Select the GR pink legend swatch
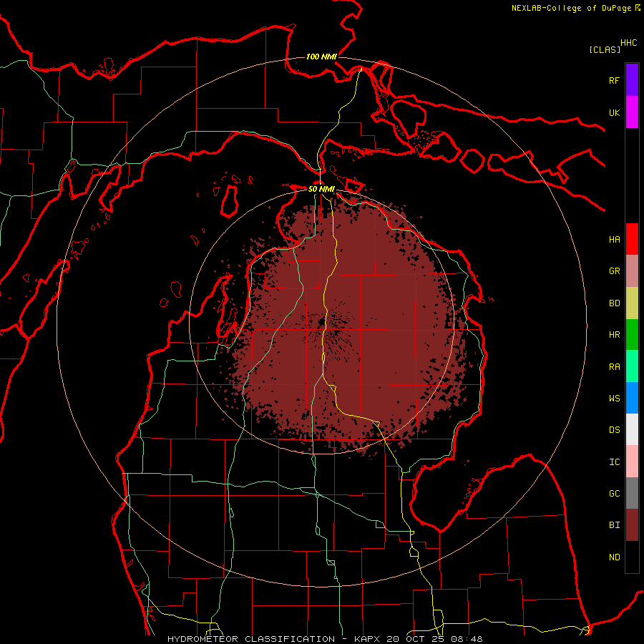 click(x=632, y=271)
